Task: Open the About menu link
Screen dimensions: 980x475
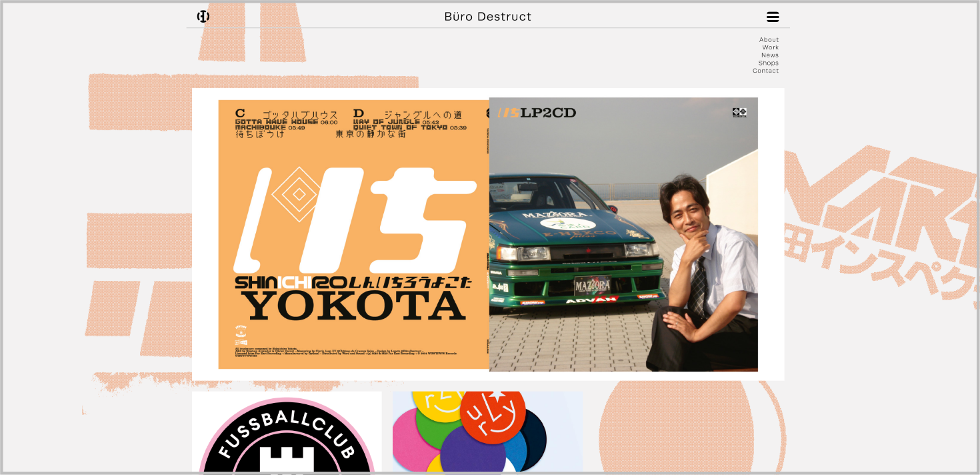Action: coord(769,39)
